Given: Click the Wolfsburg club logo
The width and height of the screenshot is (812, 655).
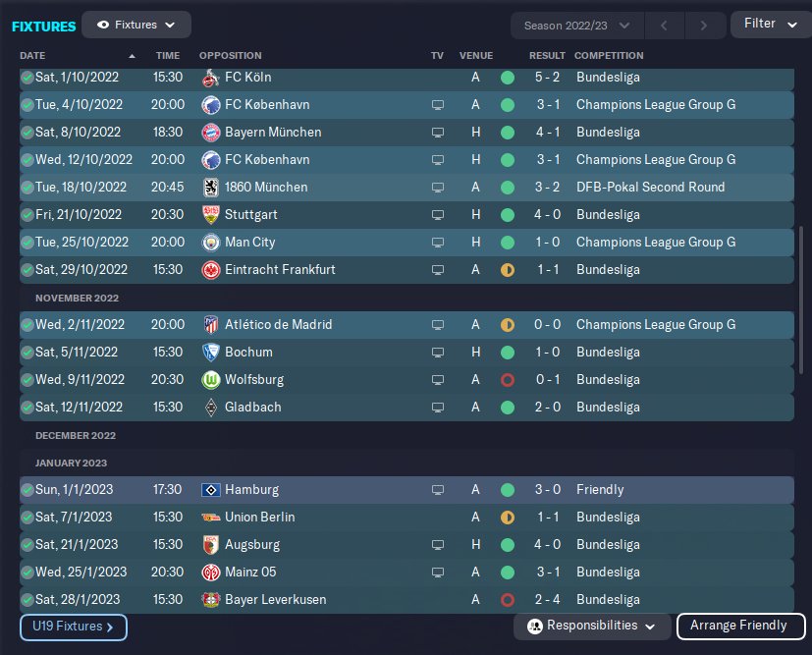Looking at the screenshot, I should tap(209, 379).
